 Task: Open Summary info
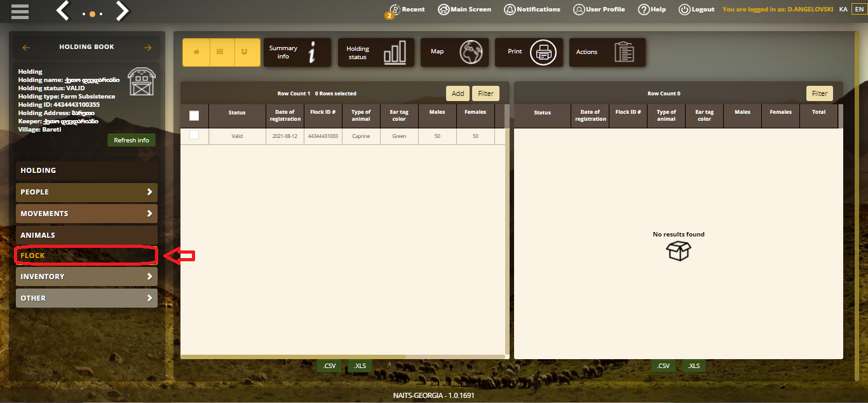click(297, 52)
